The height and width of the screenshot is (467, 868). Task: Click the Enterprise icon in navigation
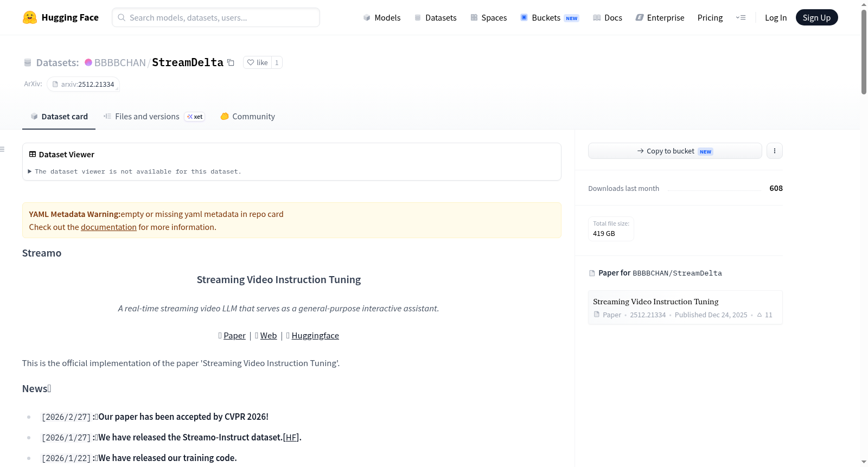coord(640,17)
